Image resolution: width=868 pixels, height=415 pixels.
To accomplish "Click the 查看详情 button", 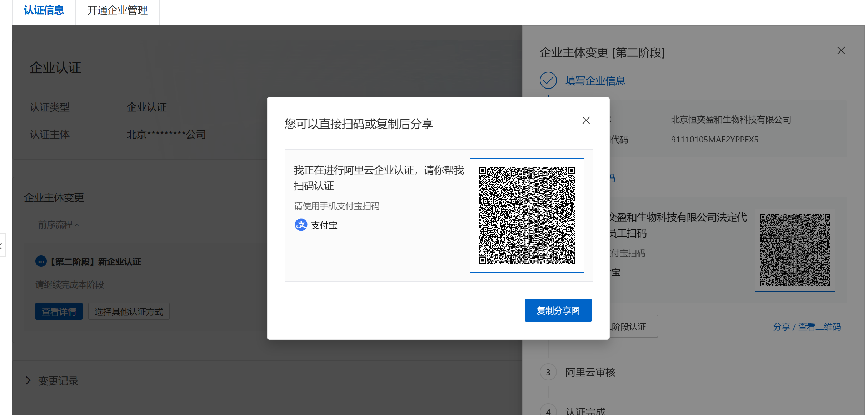I will point(59,311).
